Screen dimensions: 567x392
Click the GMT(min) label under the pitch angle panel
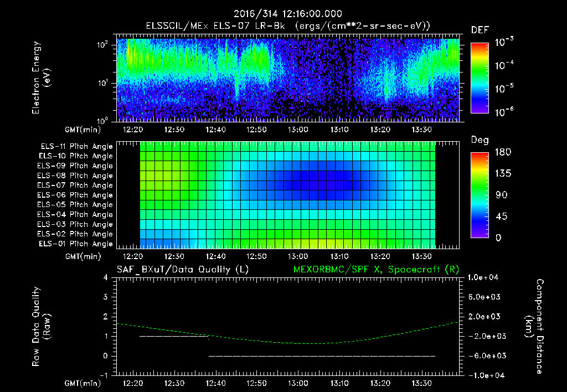coord(83,257)
